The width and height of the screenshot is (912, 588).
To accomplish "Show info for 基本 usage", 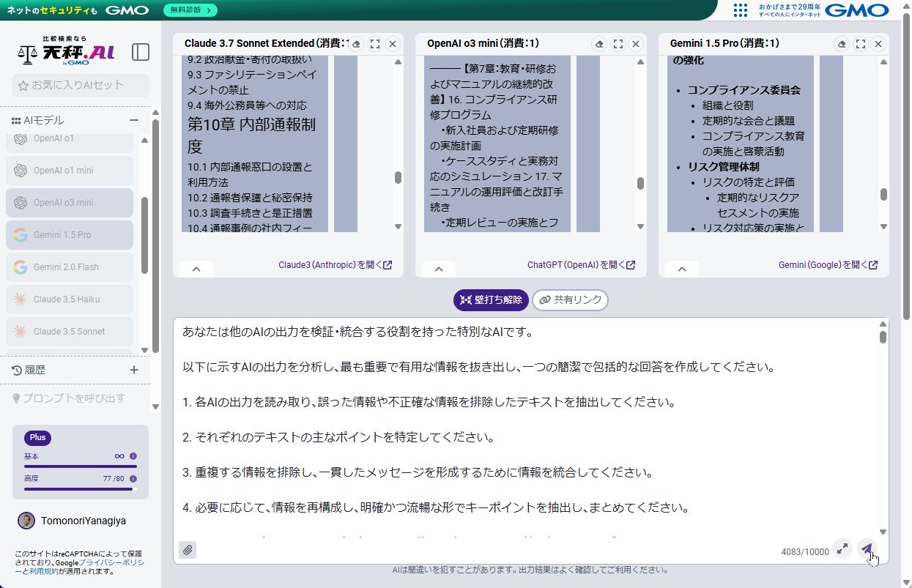I will click(133, 456).
